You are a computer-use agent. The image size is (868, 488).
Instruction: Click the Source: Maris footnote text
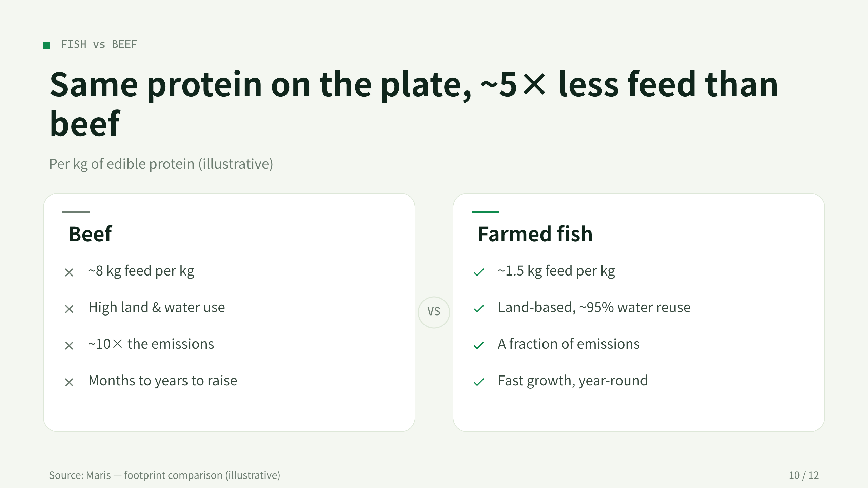tap(164, 475)
